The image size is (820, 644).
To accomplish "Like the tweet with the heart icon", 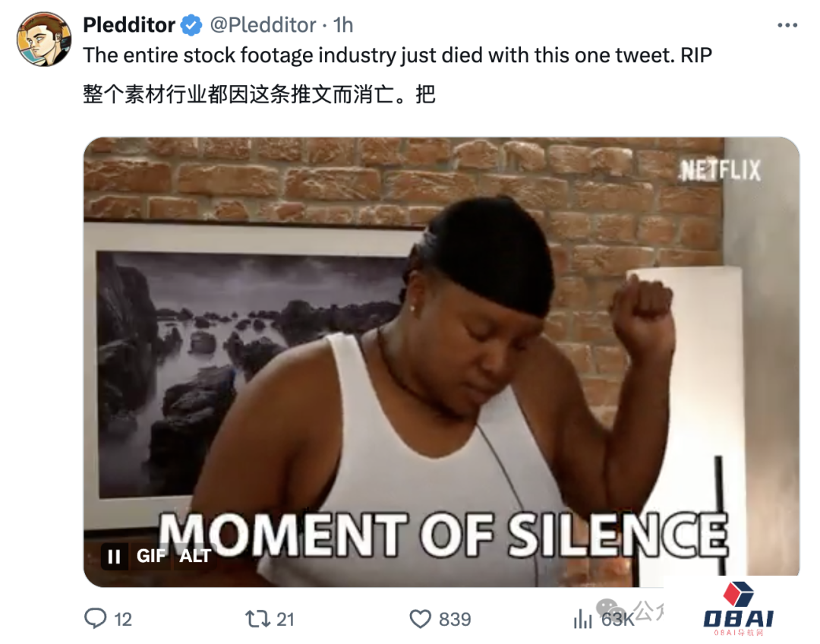I will [x=420, y=619].
